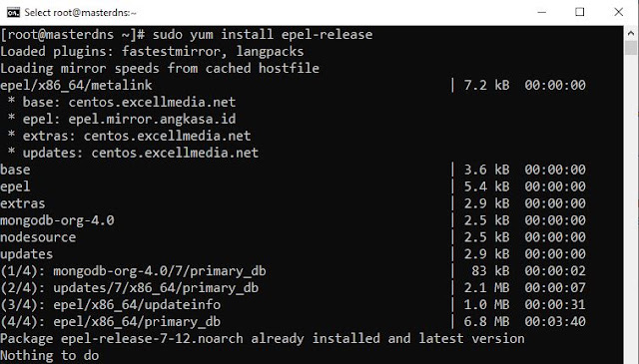The height and width of the screenshot is (364, 639).
Task: Click 'Loading mirror speeds from cached hostfile'
Action: point(160,69)
